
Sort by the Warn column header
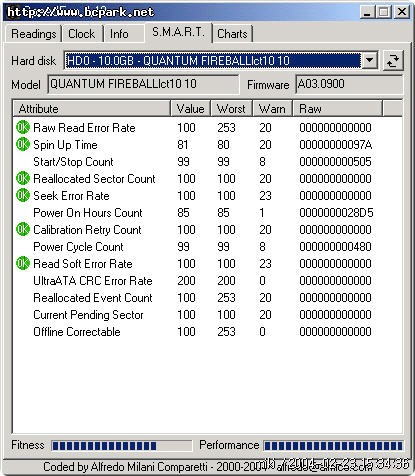pos(272,109)
